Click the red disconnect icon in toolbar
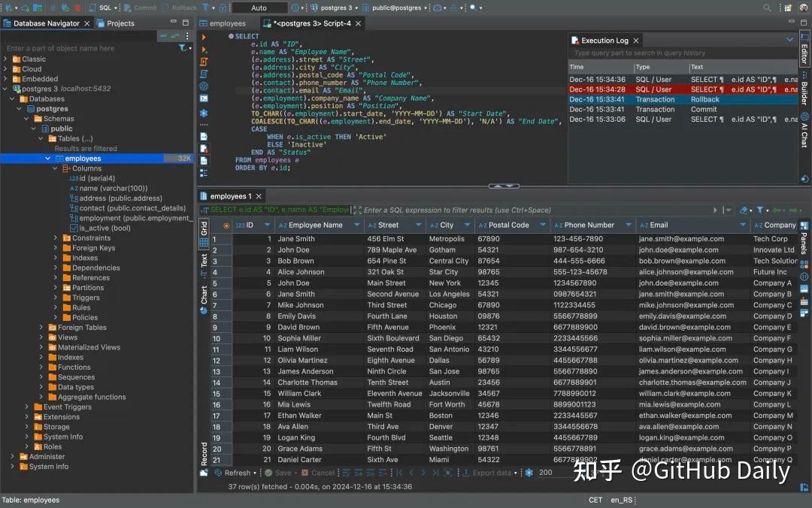The height and width of the screenshot is (508, 812). click(77, 8)
